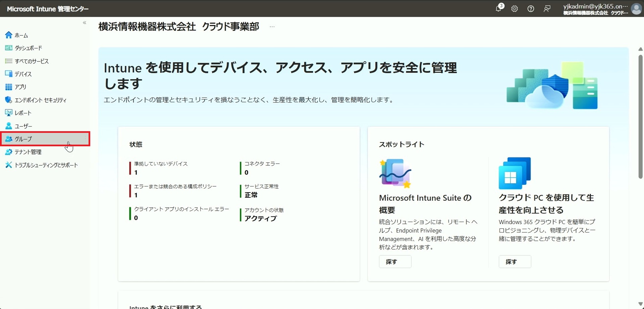644x309 pixels.
Task: Click the ダッシュボード chart icon
Action: 9,48
